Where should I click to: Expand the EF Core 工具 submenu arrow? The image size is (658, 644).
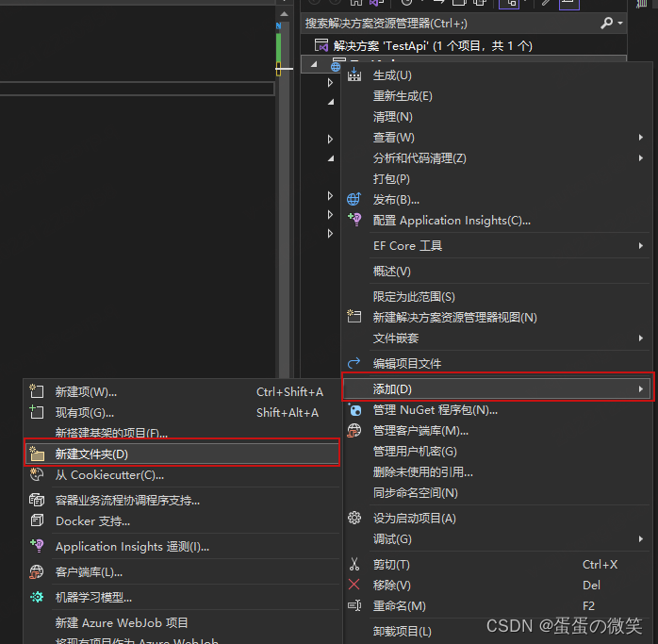[x=640, y=245]
